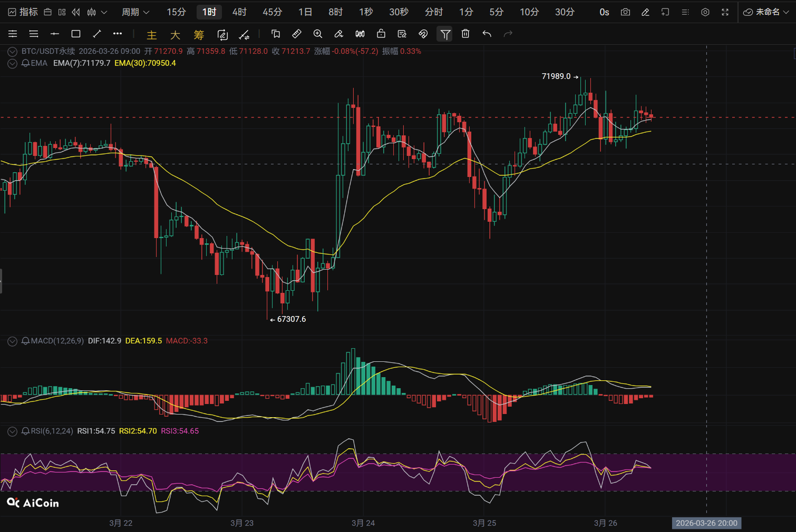Click the 筹 chip distribution button
The height and width of the screenshot is (532, 796).
click(199, 35)
